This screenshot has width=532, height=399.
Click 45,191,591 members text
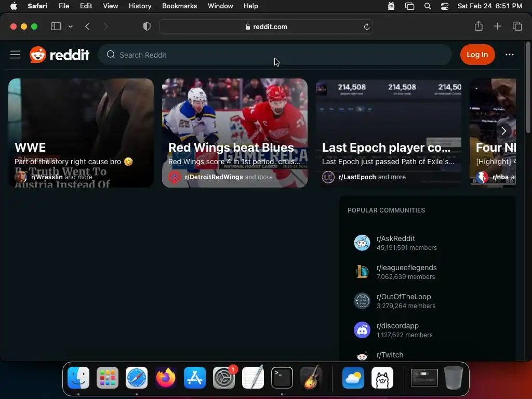(x=406, y=248)
